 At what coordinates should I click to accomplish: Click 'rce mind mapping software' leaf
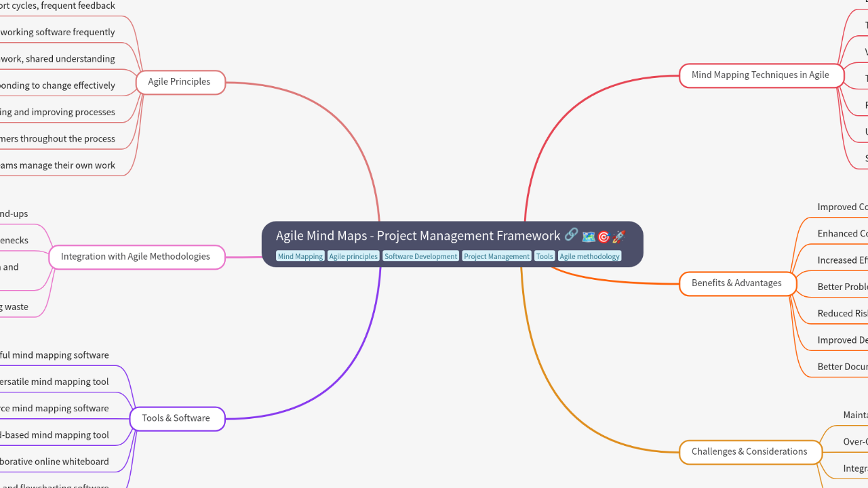coord(54,408)
